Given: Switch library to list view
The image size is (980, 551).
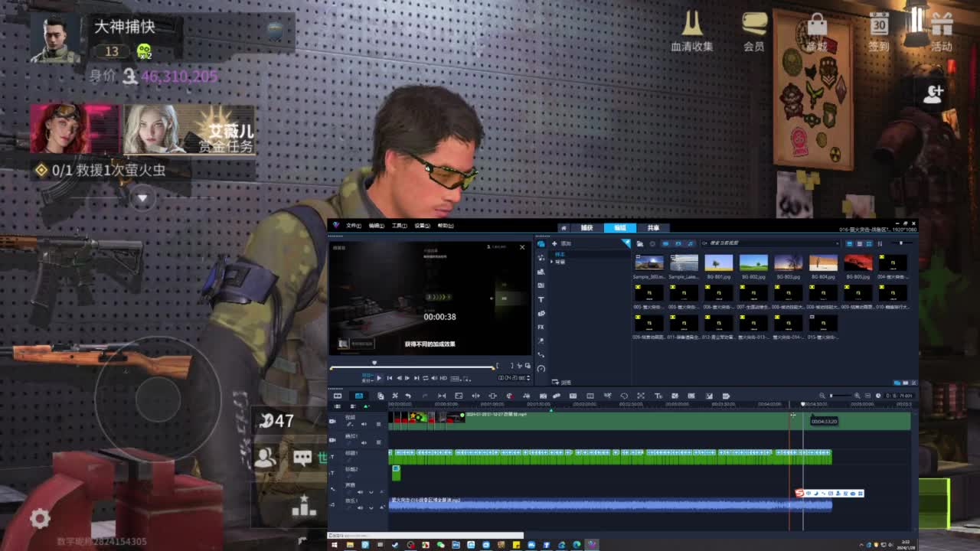Looking at the screenshot, I should (860, 243).
